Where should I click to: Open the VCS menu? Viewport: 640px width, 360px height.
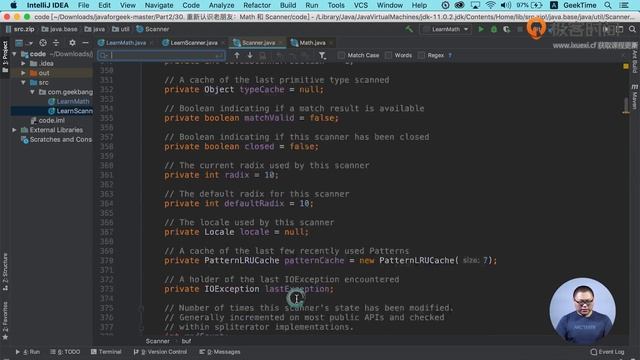pyautogui.click(x=360, y=5)
